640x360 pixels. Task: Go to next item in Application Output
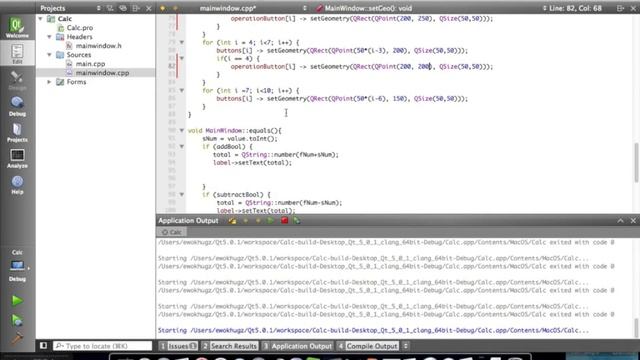point(258,221)
